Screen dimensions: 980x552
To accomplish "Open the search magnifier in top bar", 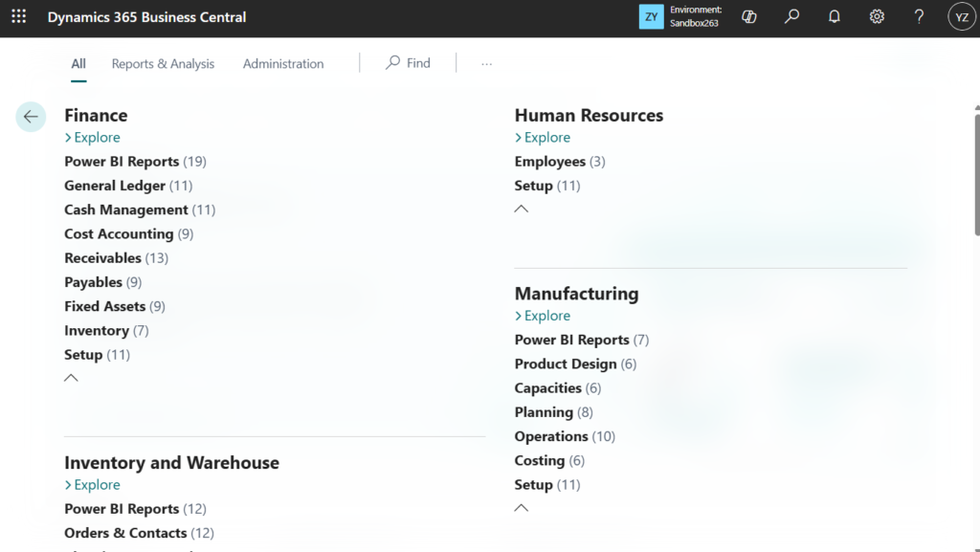I will [x=791, y=17].
